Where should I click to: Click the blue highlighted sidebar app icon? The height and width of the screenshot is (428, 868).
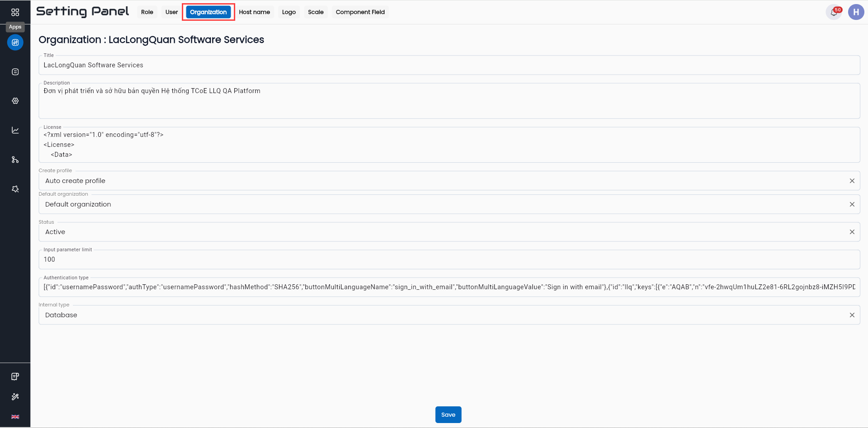coord(15,42)
